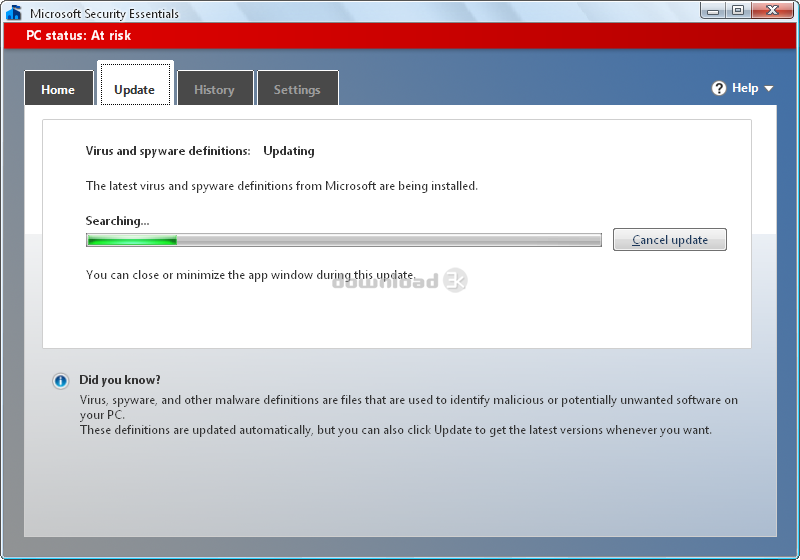Image resolution: width=800 pixels, height=560 pixels.
Task: Click the Help question mark icon
Action: (719, 88)
